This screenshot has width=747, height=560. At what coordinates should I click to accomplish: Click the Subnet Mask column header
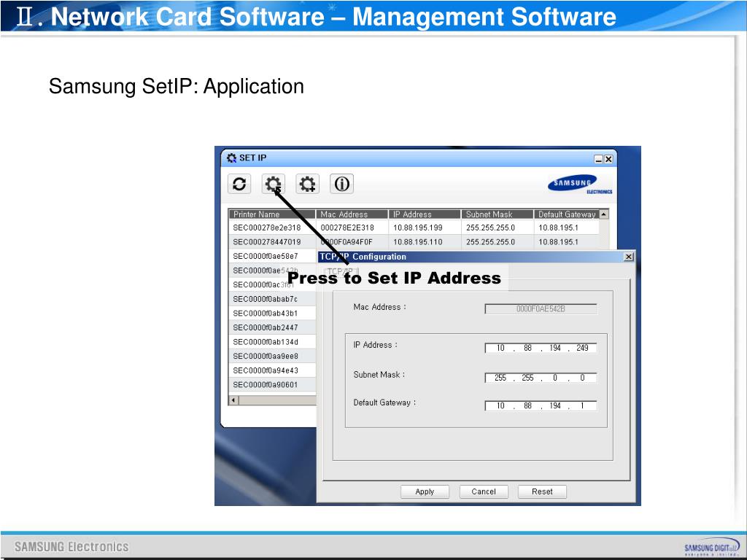tap(497, 214)
